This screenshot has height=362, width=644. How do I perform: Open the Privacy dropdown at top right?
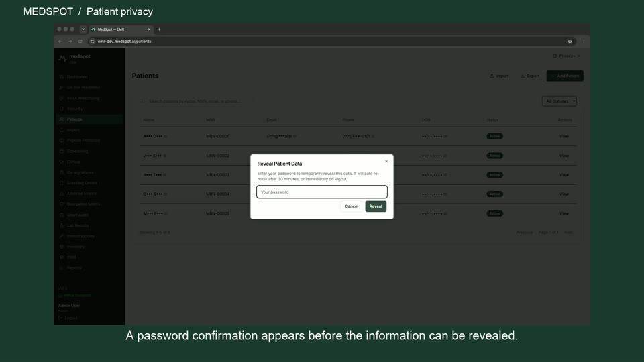566,56
